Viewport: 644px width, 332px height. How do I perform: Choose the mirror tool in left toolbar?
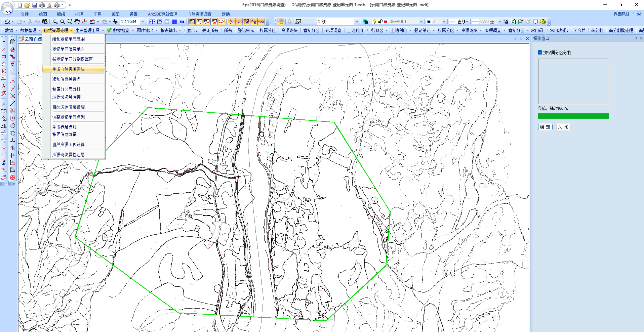(4, 125)
